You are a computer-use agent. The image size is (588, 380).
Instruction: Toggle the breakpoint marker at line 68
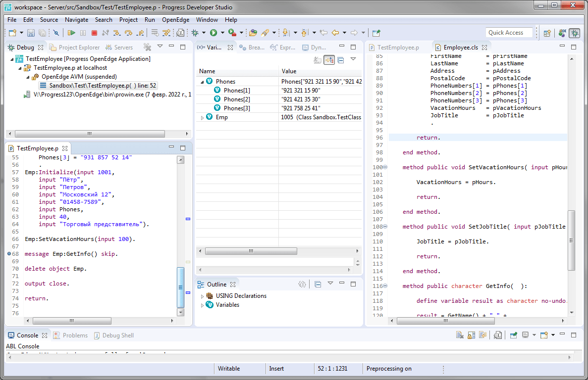(9, 254)
